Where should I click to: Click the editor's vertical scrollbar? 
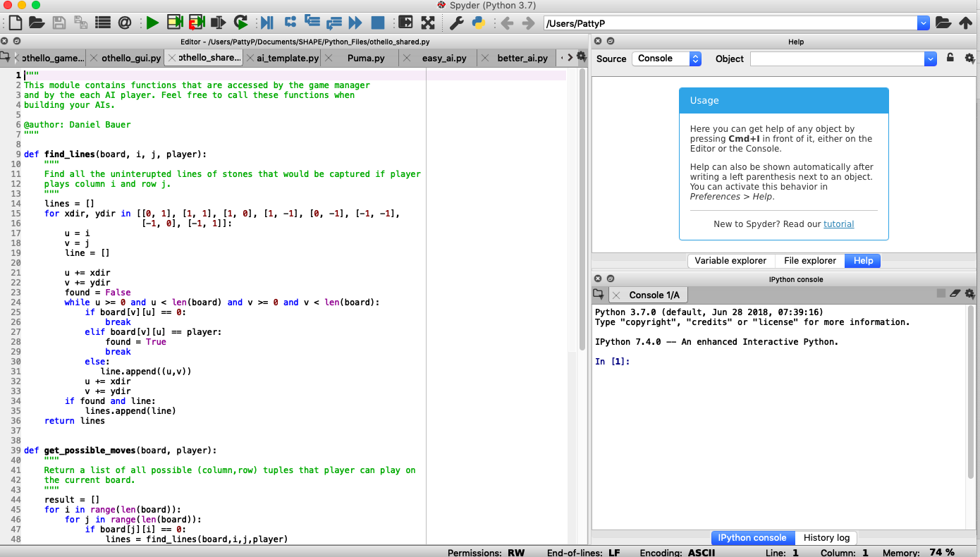pos(582,212)
